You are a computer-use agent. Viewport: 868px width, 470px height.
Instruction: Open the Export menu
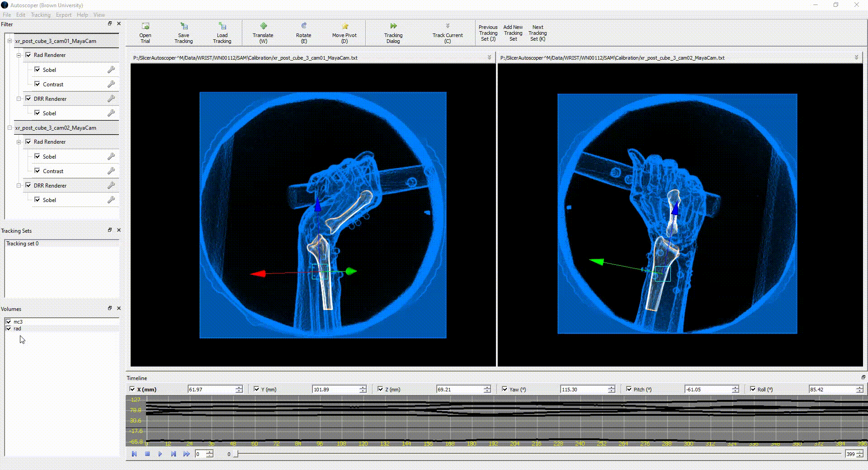click(x=64, y=15)
